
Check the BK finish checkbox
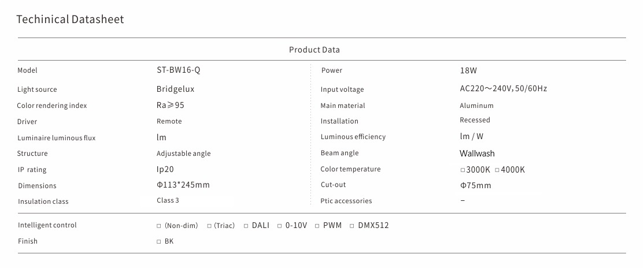pyautogui.click(x=159, y=241)
